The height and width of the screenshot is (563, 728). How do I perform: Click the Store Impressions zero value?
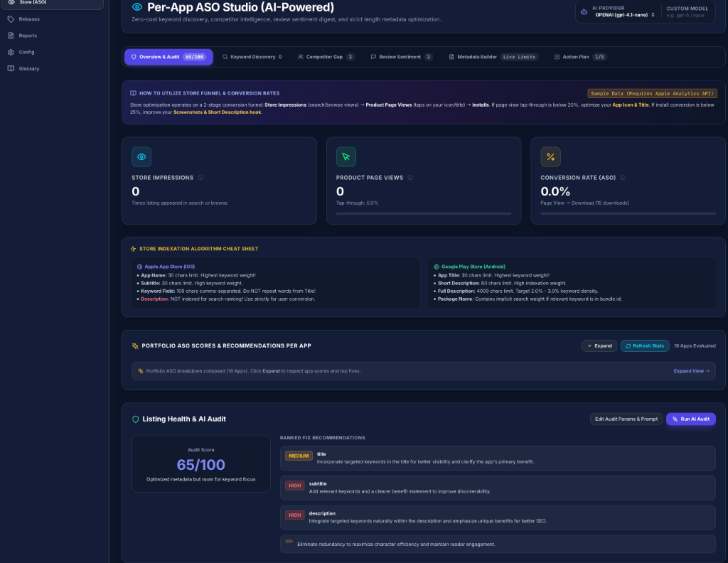click(x=136, y=191)
